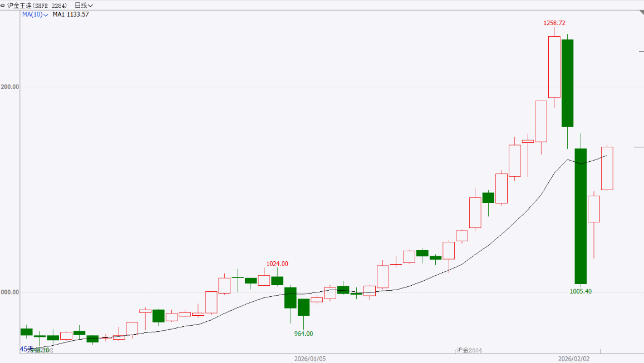Screen dimensions: 644x363
Task: Click the 45天 label at chart bottom-left
Action: [x=27, y=349]
